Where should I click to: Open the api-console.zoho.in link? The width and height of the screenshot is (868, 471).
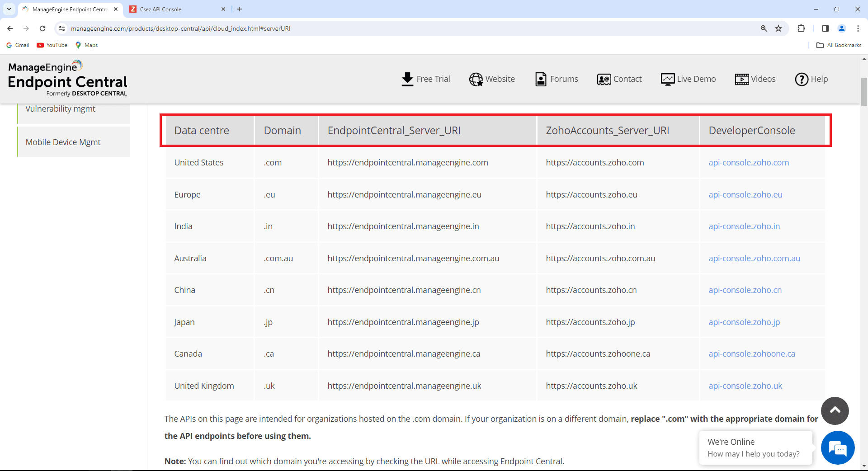pos(744,226)
